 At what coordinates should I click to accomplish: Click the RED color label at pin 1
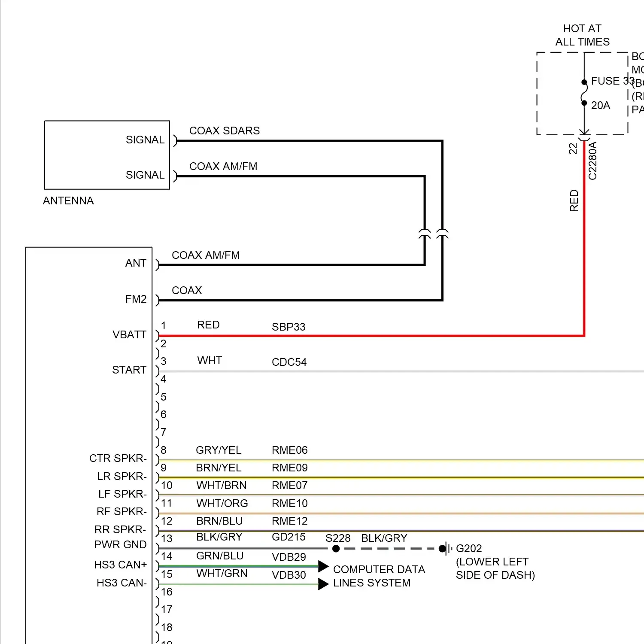(208, 325)
